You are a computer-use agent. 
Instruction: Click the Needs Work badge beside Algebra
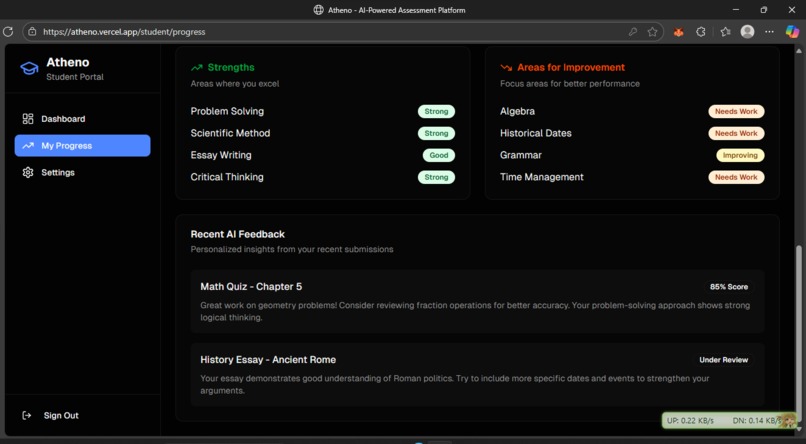736,112
